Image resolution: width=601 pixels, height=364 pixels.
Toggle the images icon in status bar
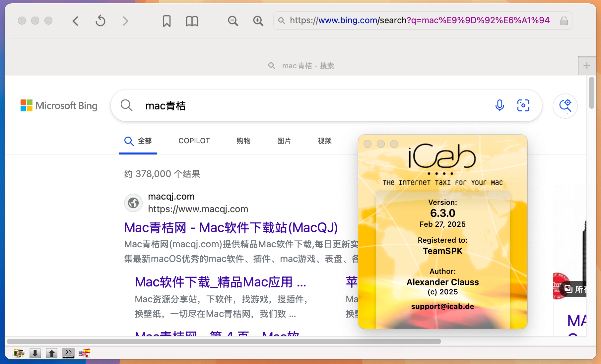pos(19,353)
